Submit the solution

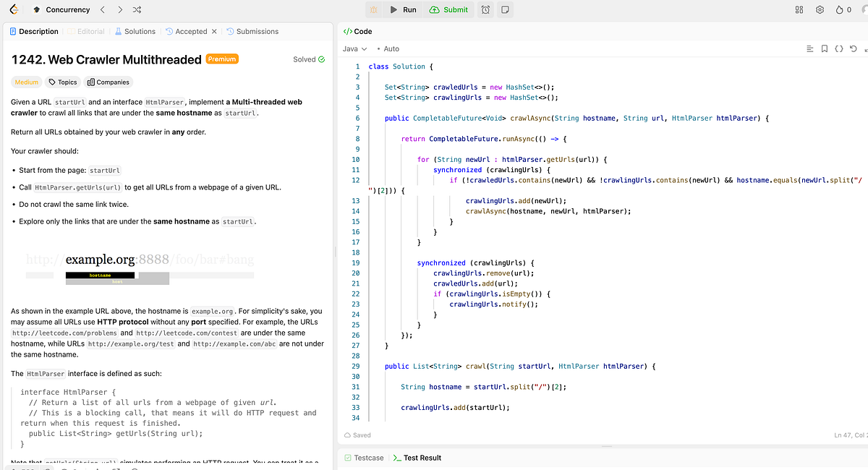tap(448, 9)
